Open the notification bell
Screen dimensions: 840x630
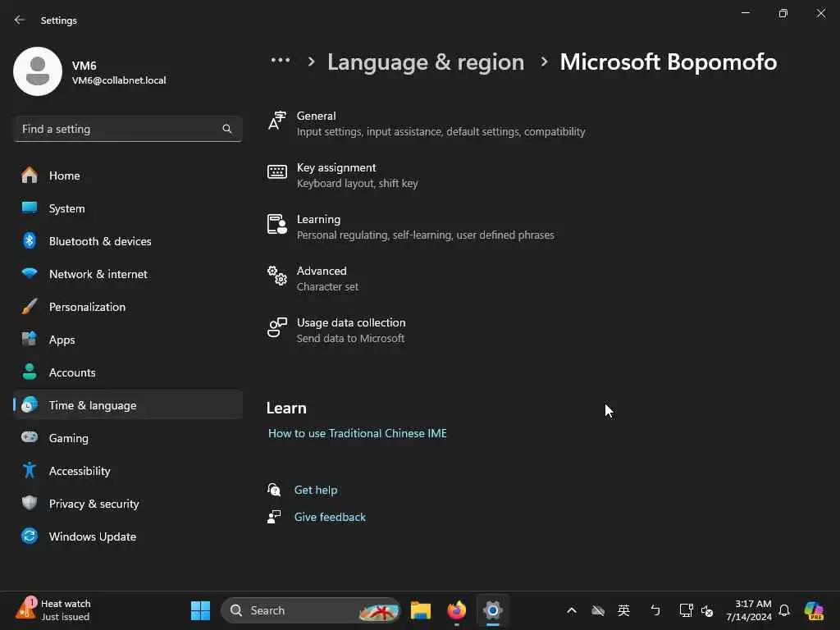coord(784,610)
